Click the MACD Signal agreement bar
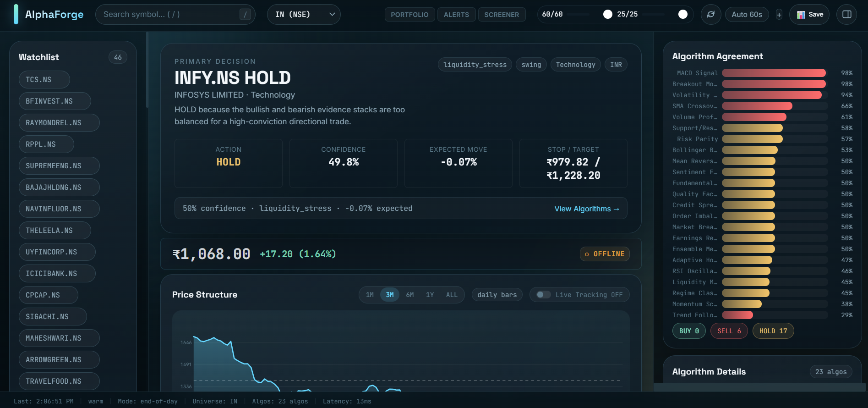Screen dimensions: 868x408 point(774,73)
